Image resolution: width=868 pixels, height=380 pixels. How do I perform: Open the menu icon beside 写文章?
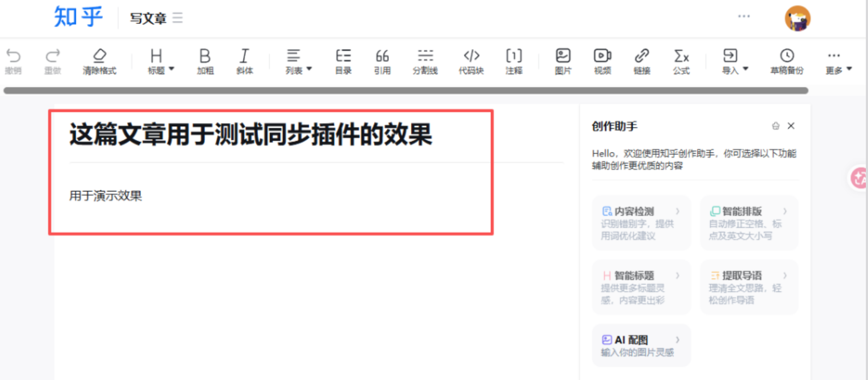pyautogui.click(x=177, y=18)
